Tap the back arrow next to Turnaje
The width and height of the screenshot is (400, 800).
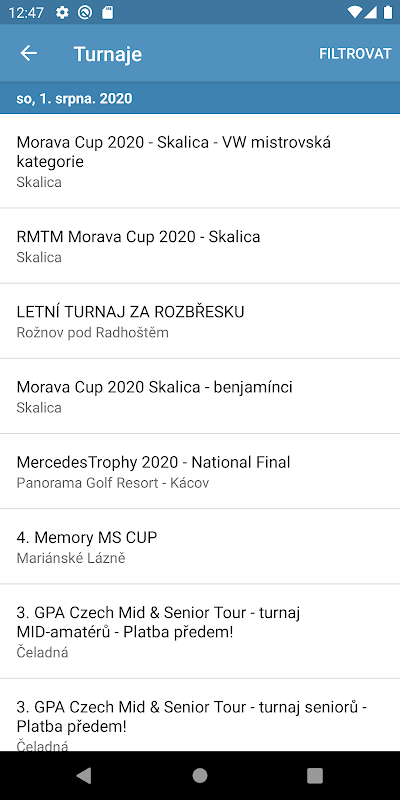point(29,54)
